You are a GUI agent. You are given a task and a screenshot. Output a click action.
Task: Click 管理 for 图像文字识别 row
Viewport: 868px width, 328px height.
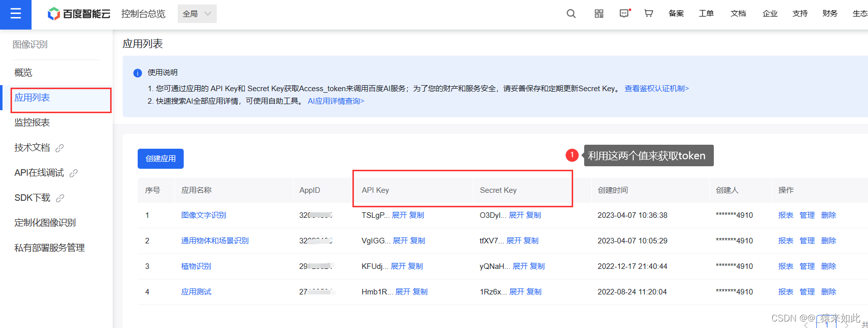[807, 215]
